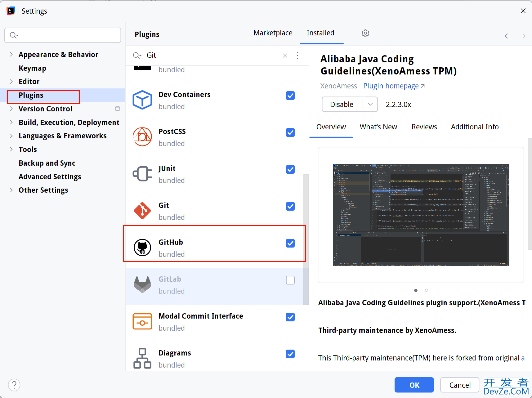This screenshot has height=398, width=532.
Task: Expand Appearance & Behavior section
Action: tap(11, 54)
